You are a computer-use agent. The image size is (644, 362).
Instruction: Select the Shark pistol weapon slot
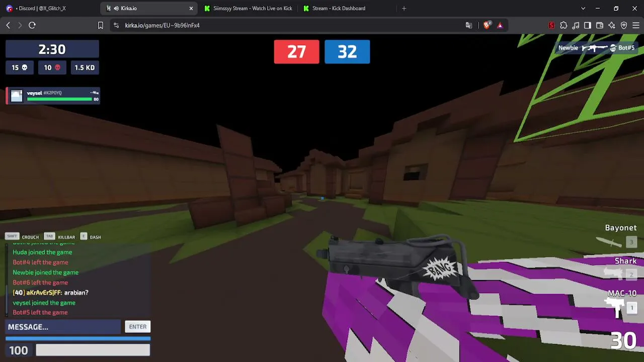(620, 268)
